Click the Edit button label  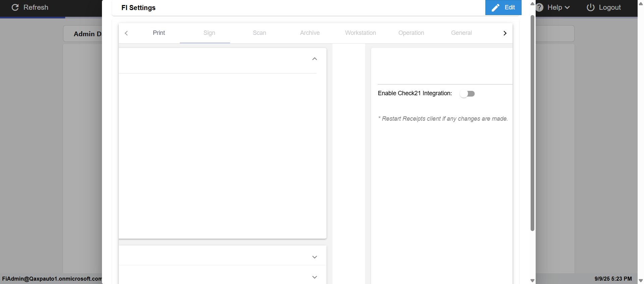[x=510, y=7]
